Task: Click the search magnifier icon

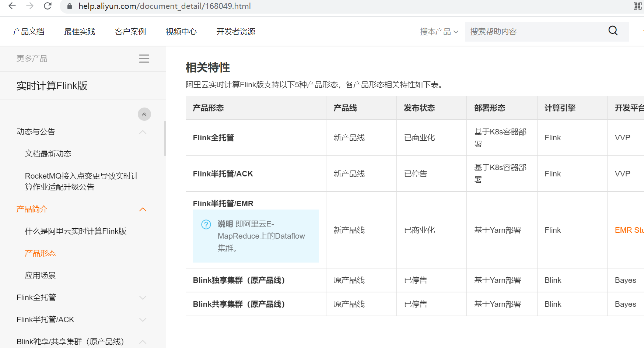Action: (x=613, y=31)
